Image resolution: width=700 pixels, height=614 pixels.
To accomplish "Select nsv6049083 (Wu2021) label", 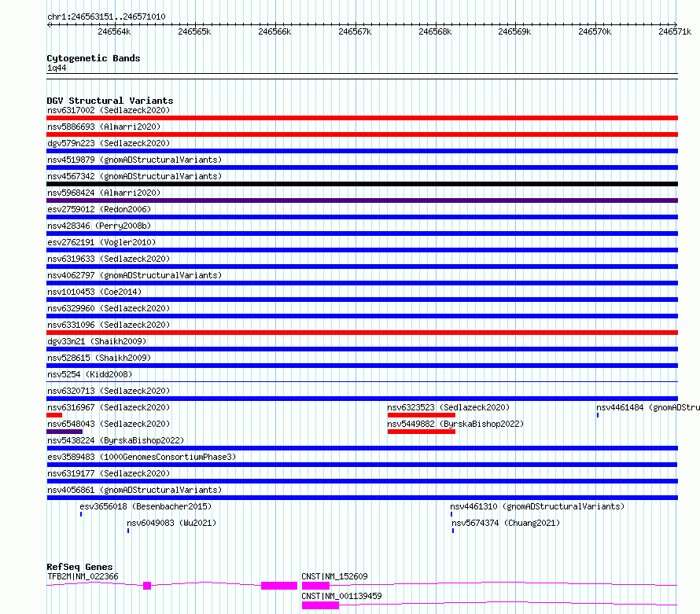I will click(x=171, y=523).
